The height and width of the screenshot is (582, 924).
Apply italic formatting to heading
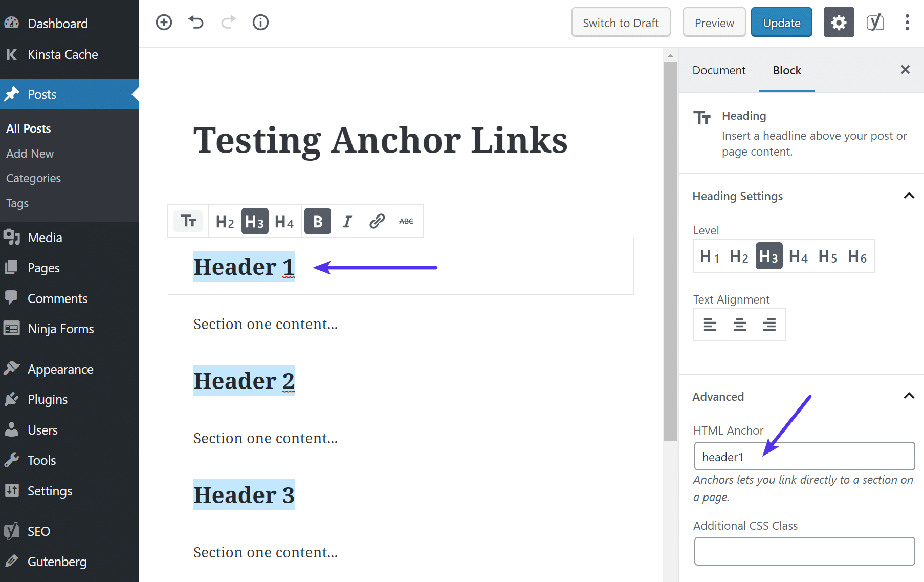coord(347,221)
